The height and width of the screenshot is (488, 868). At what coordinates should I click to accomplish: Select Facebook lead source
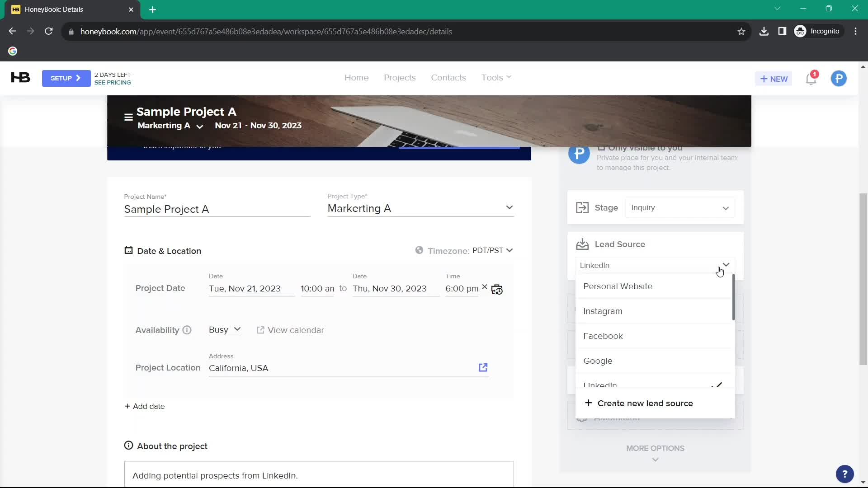(x=654, y=336)
